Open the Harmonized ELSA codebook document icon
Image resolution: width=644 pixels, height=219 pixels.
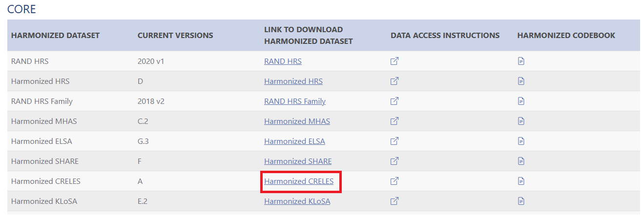click(x=521, y=141)
